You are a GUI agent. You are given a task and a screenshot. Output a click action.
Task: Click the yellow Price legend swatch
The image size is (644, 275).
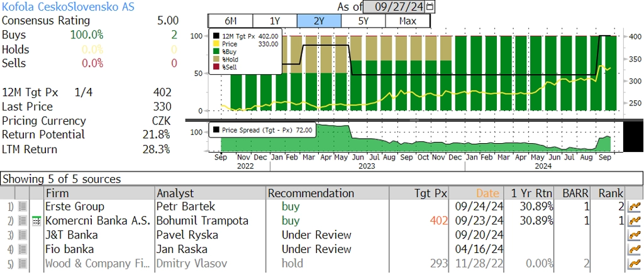216,44
